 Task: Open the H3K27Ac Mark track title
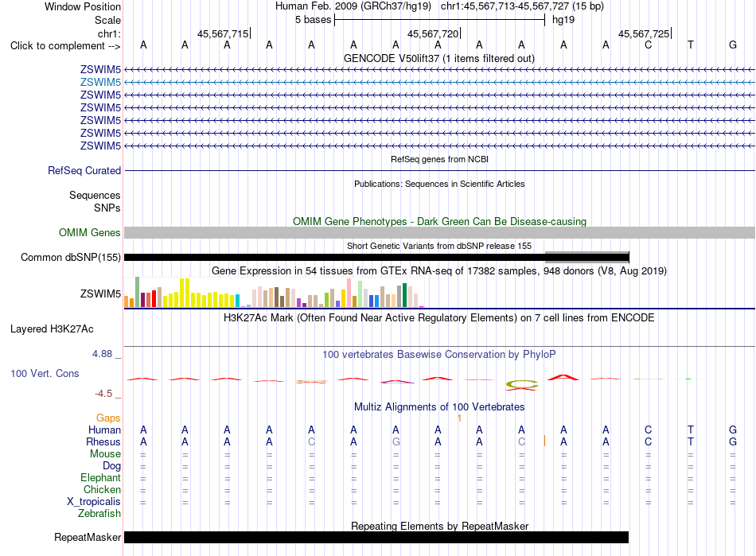(x=439, y=318)
